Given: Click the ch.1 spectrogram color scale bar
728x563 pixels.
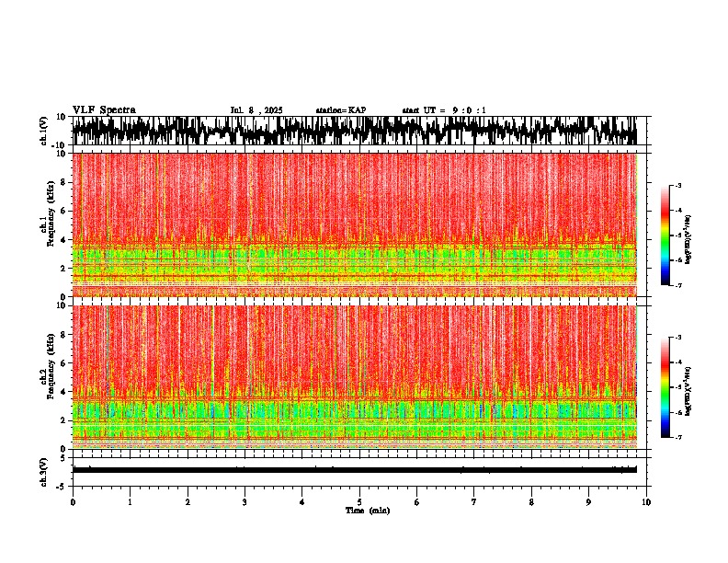Looking at the screenshot, I should click(x=665, y=236).
